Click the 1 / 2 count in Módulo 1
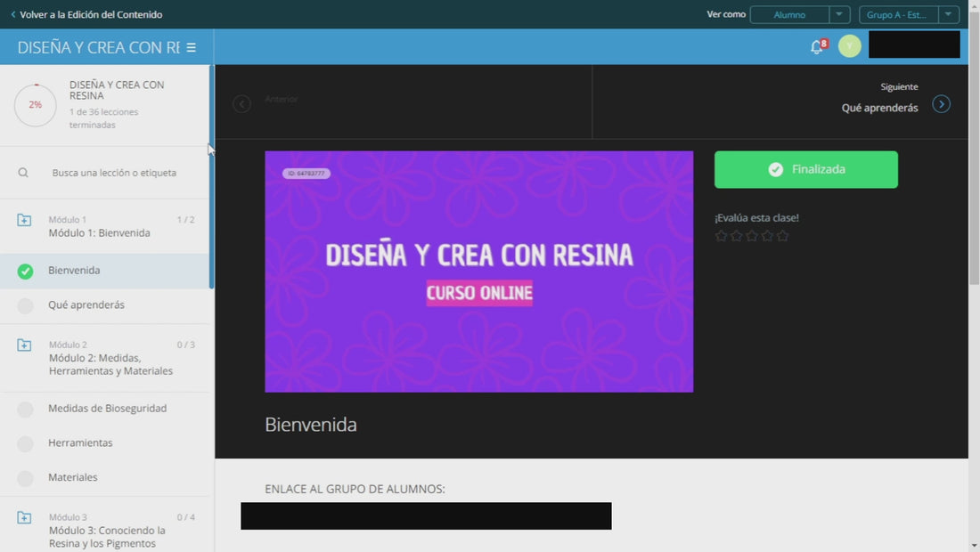 (x=185, y=220)
